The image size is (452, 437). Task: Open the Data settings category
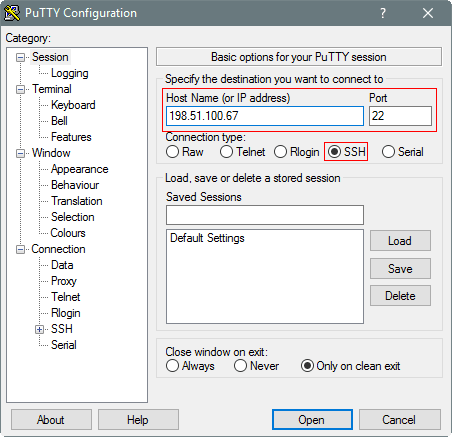coord(62,265)
